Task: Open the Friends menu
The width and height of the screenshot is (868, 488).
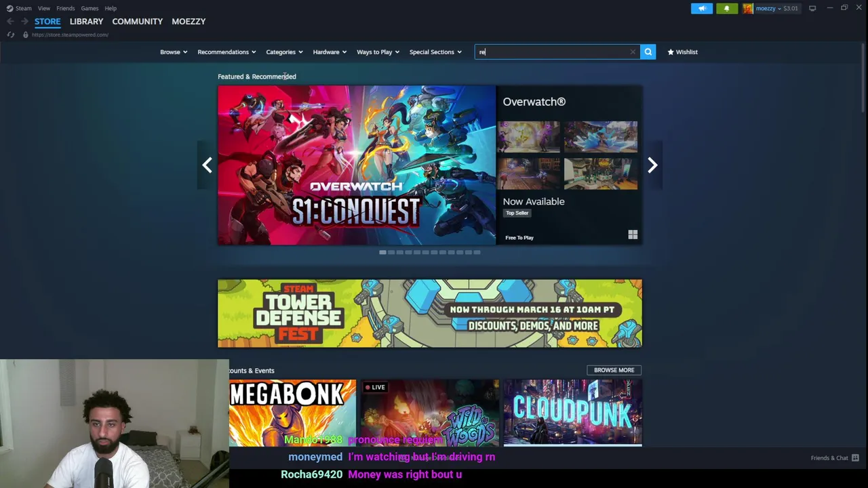Action: pyautogui.click(x=66, y=8)
